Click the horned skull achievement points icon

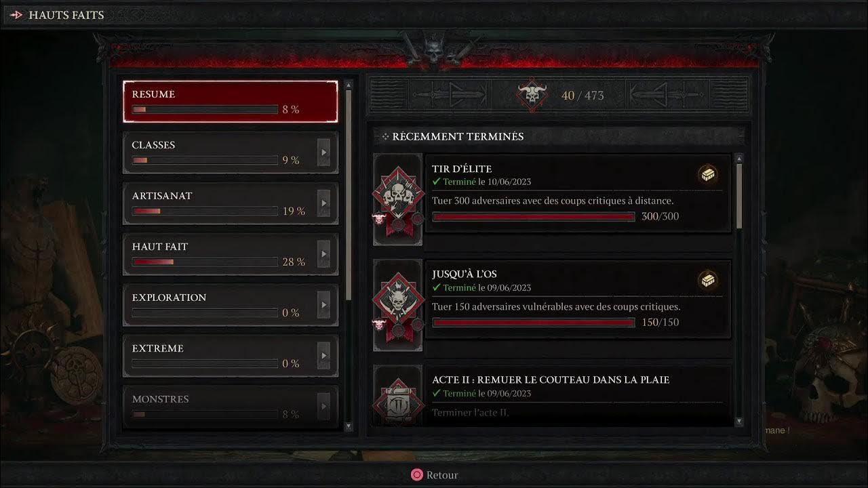coord(532,96)
